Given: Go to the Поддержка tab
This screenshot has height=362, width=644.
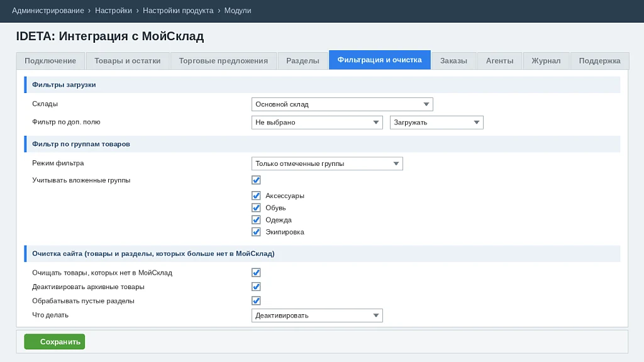Looking at the screenshot, I should pyautogui.click(x=599, y=61).
